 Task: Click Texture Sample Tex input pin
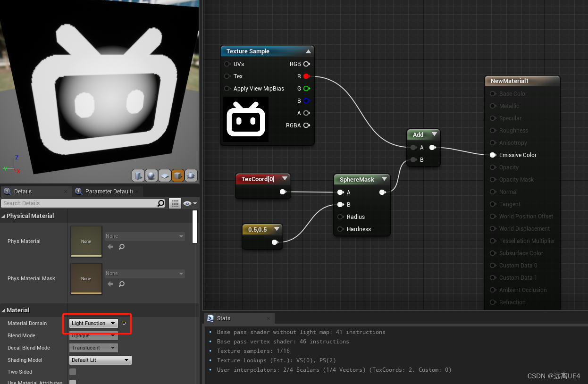227,76
